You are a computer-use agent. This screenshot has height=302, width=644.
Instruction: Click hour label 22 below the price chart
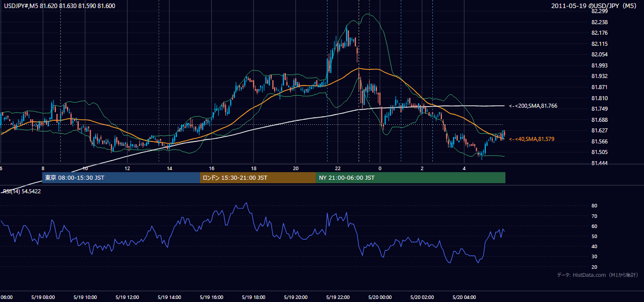pos(338,168)
